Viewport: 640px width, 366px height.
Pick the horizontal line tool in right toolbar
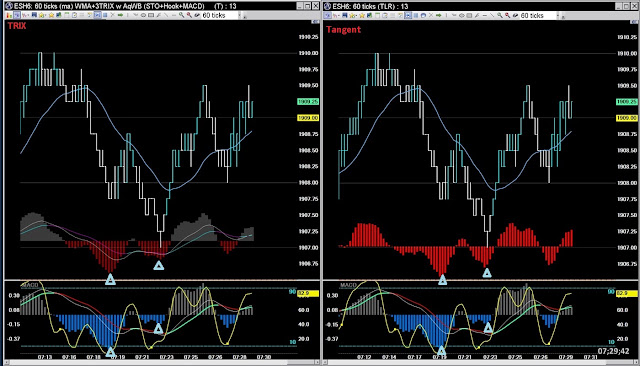(484, 15)
